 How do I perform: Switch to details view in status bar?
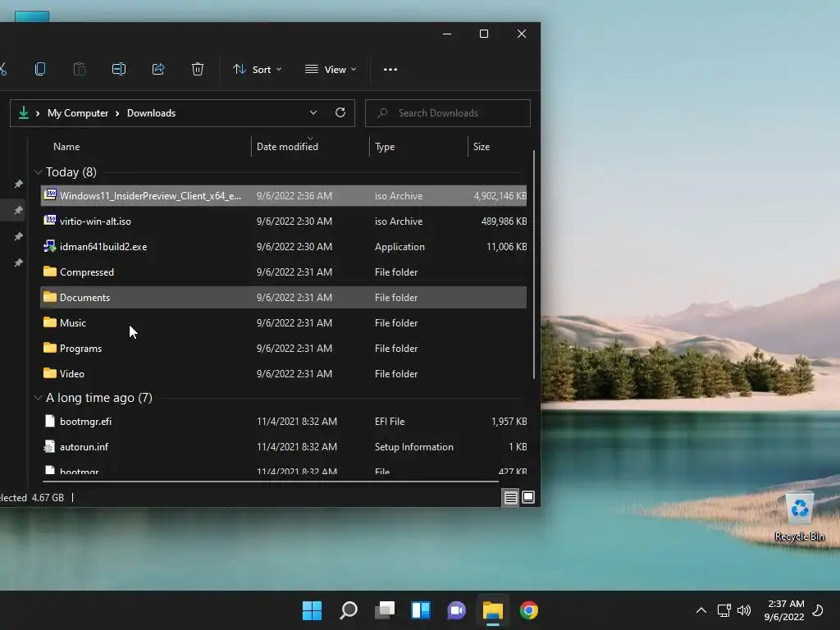[510, 498]
